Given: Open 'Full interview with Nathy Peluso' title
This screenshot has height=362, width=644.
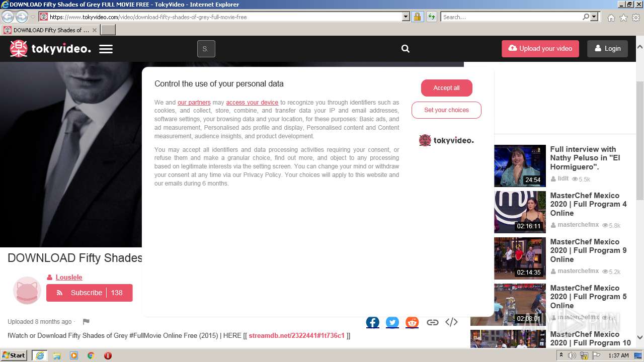Looking at the screenshot, I should tap(585, 158).
